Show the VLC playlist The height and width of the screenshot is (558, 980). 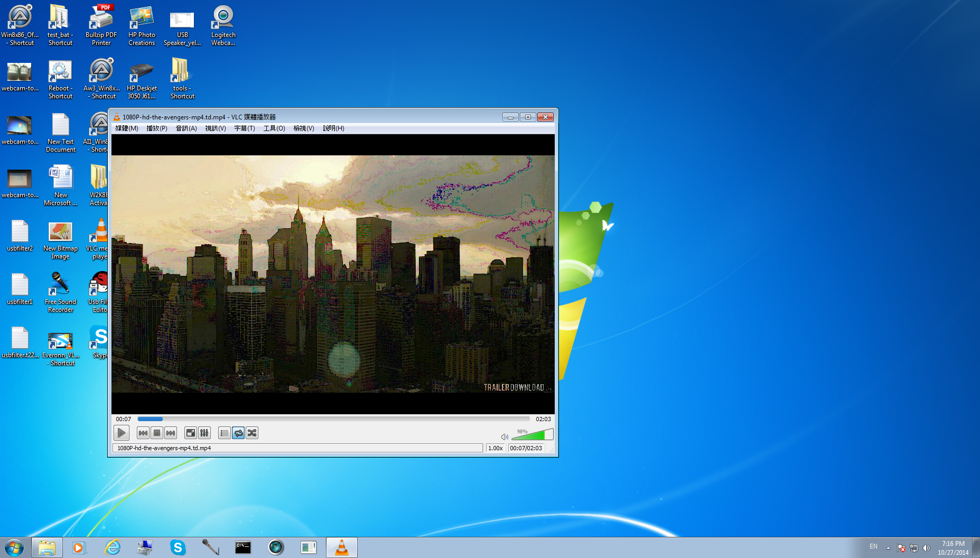point(224,433)
